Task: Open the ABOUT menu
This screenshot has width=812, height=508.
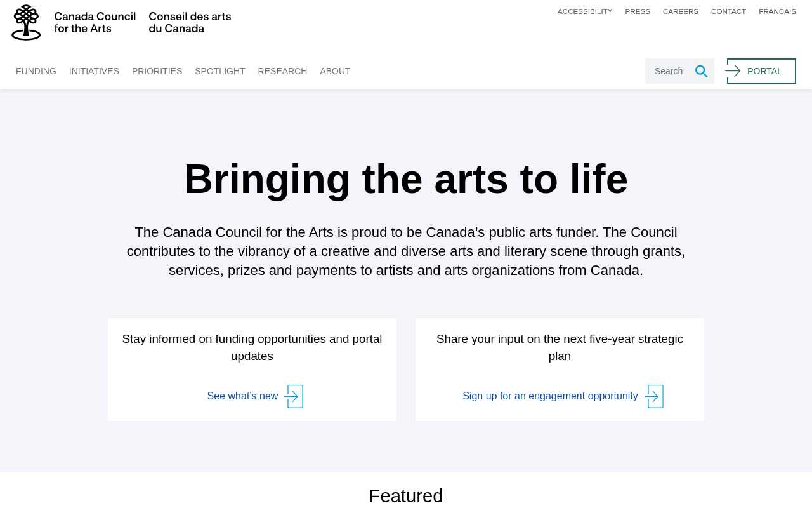Action: (x=335, y=71)
